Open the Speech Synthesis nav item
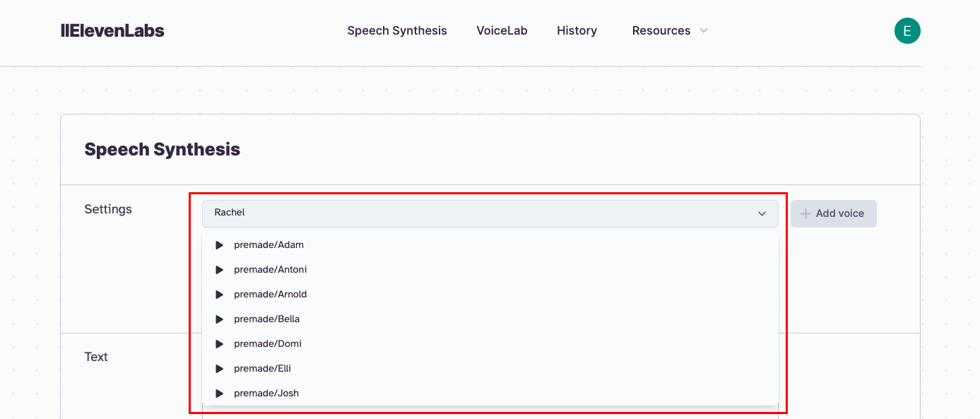Viewport: 980px width, 419px height. click(397, 31)
